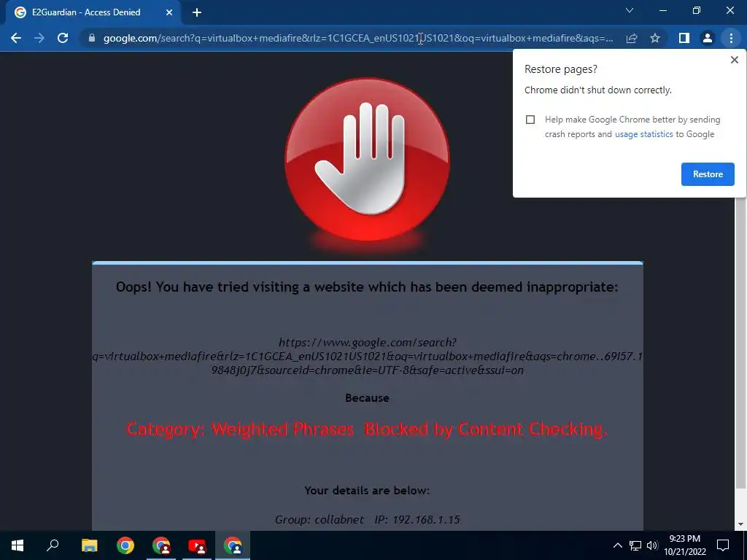
Task: Open the Windows Start menu
Action: coord(18,545)
